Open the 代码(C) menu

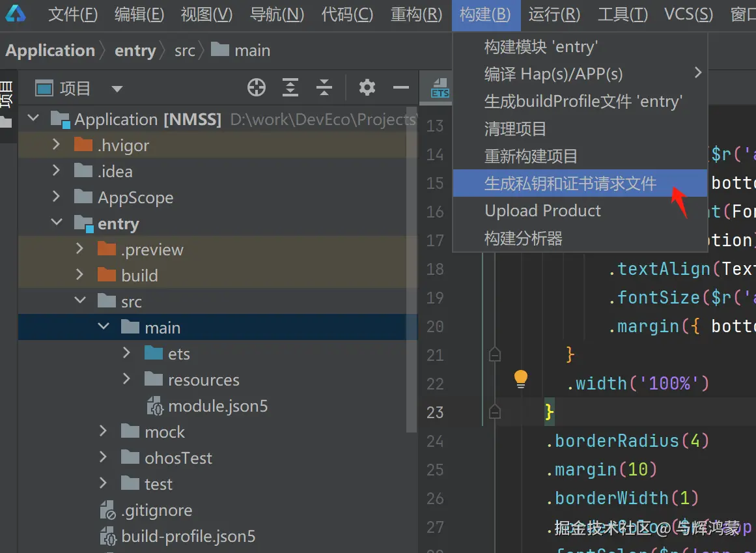tap(347, 14)
